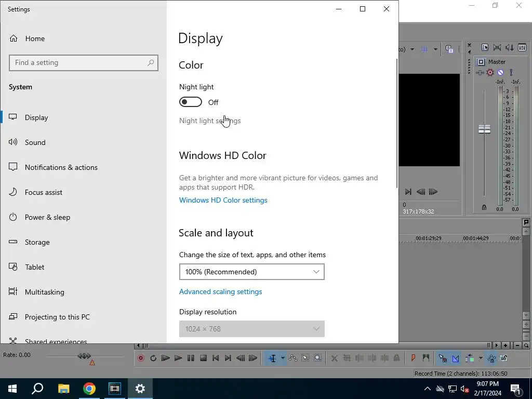The height and width of the screenshot is (399, 532).
Task: Turn on the Night light switch
Action: pyautogui.click(x=190, y=102)
